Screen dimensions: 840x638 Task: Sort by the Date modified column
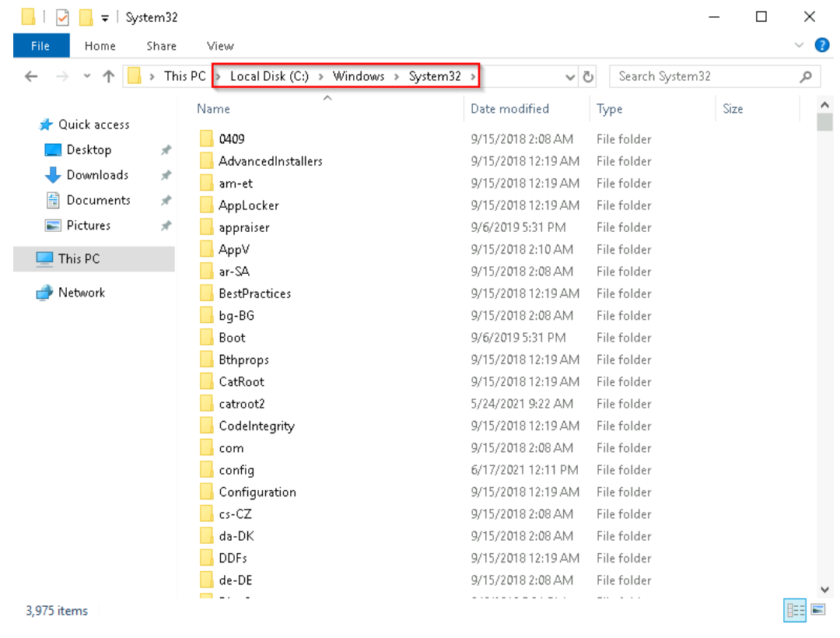pos(509,109)
